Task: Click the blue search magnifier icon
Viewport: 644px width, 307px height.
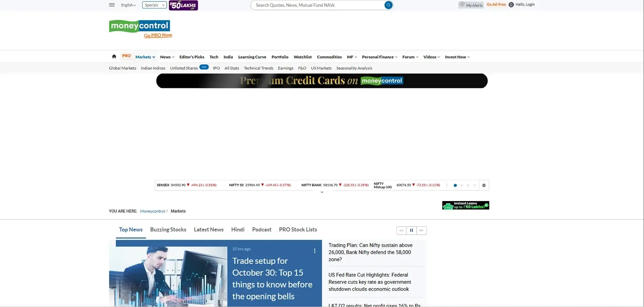Action: [388, 5]
